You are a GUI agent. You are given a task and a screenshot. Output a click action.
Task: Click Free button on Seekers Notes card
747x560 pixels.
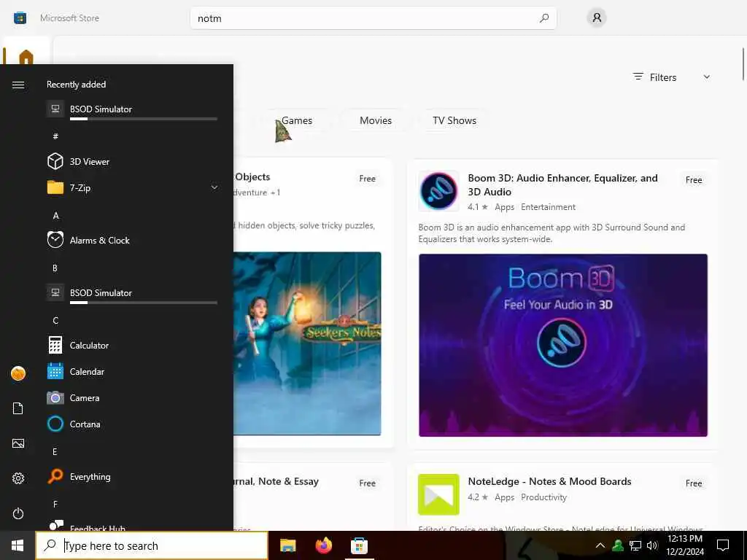pos(368,179)
